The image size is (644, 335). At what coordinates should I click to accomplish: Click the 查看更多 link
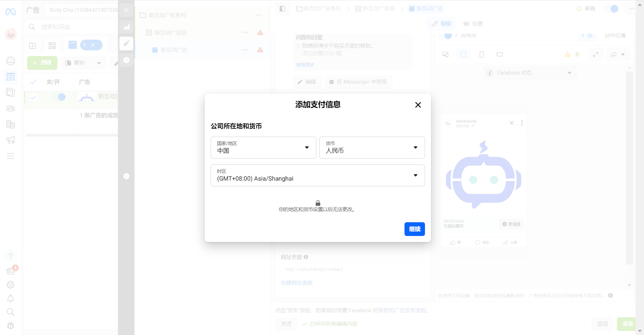[305, 65]
